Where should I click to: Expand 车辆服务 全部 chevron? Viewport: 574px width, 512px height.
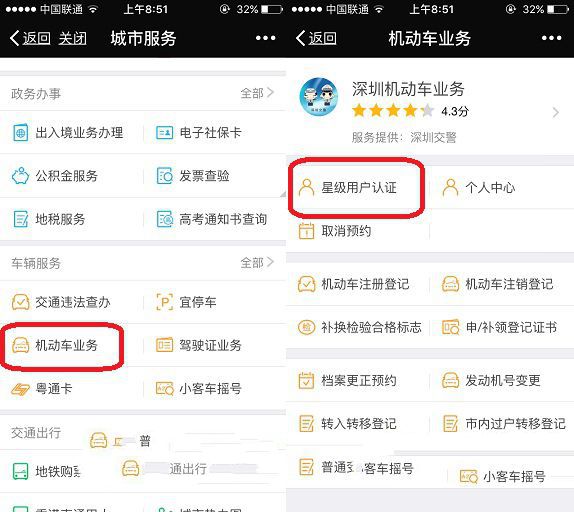point(270,262)
